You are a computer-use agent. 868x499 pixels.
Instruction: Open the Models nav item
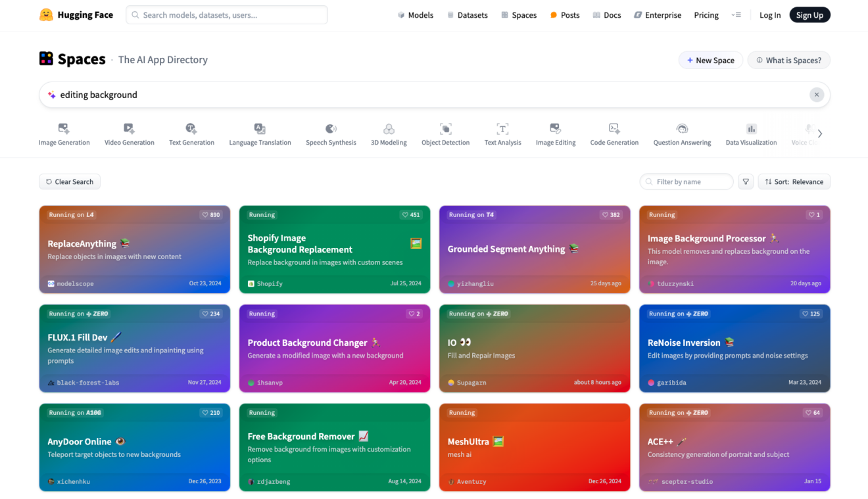tap(415, 15)
